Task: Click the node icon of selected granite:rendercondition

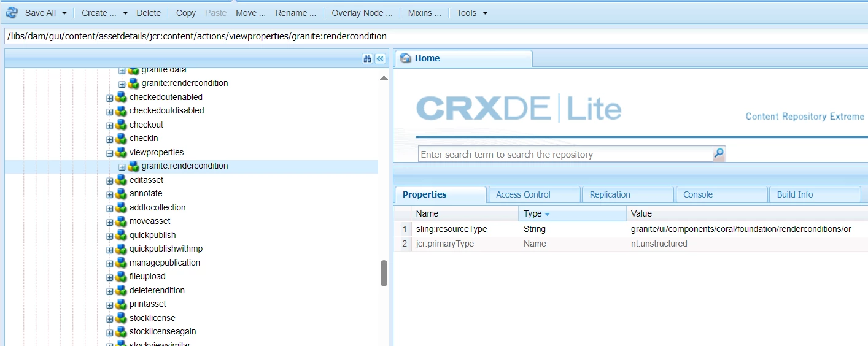Action: click(133, 166)
